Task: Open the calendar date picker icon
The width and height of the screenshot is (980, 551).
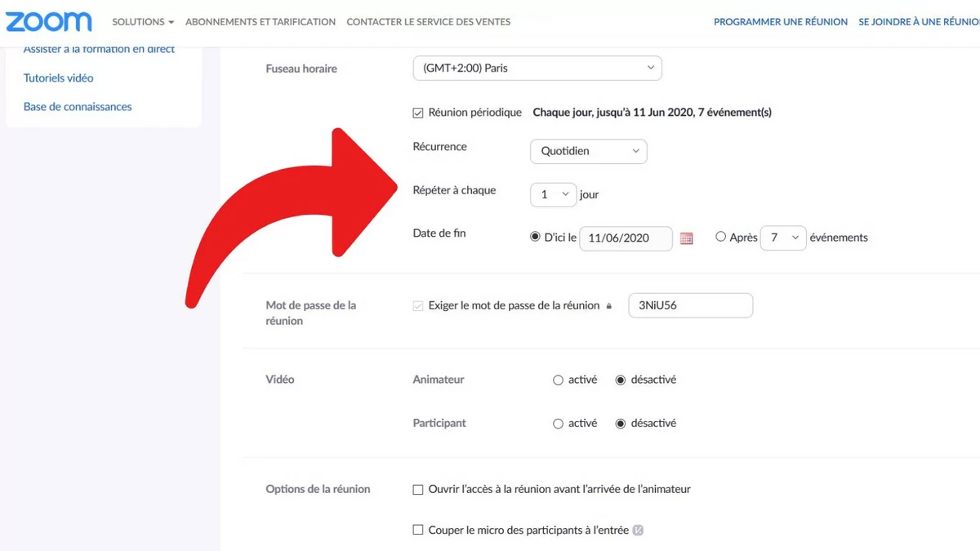Action: tap(687, 238)
